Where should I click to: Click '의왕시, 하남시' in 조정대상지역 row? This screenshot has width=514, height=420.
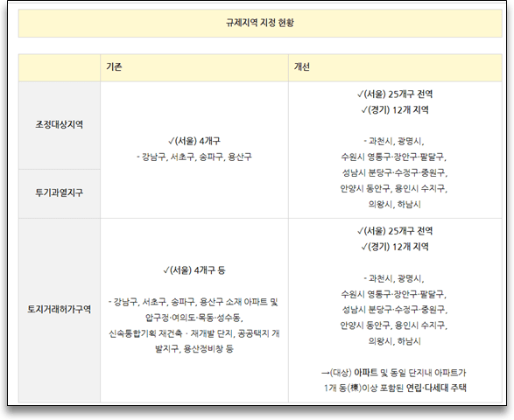click(x=395, y=204)
